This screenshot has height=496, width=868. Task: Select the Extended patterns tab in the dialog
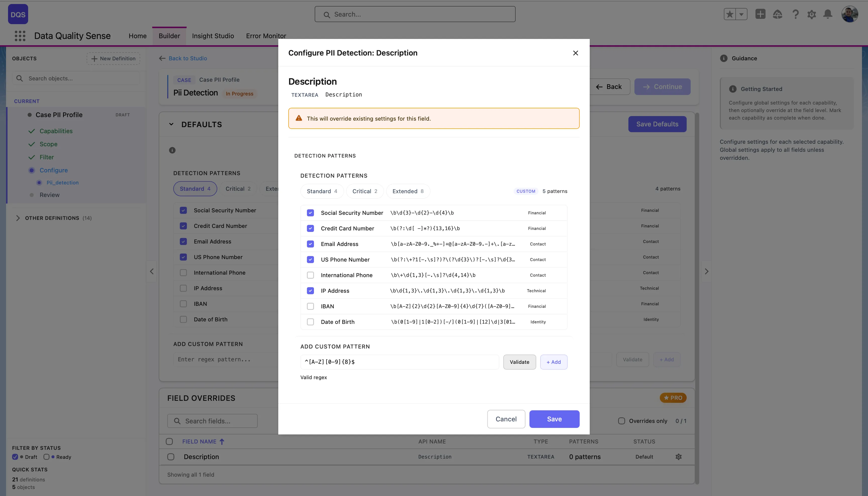[407, 191]
